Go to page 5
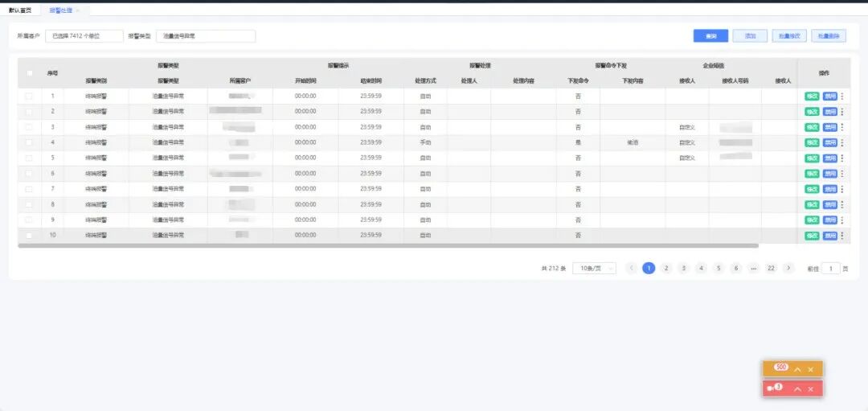Screen dimensions: 868x411 point(719,268)
